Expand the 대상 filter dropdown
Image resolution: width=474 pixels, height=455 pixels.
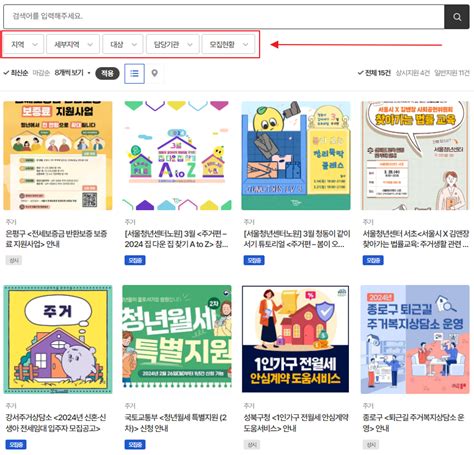pos(123,44)
